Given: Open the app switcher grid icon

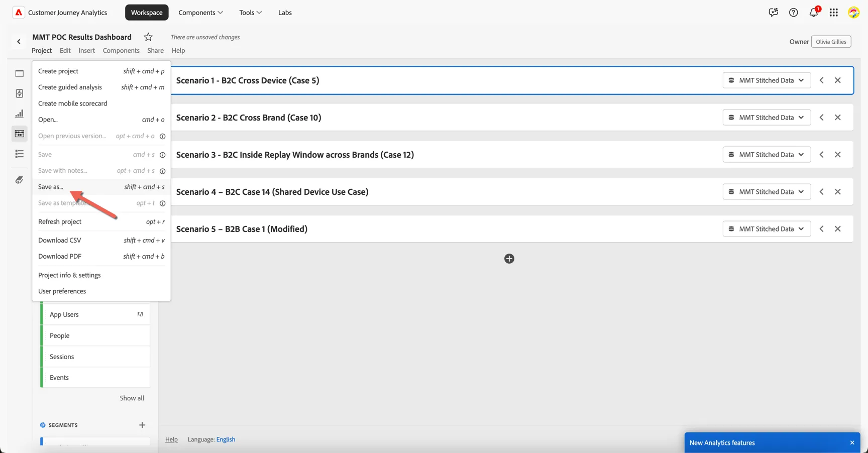Looking at the screenshot, I should [x=834, y=13].
